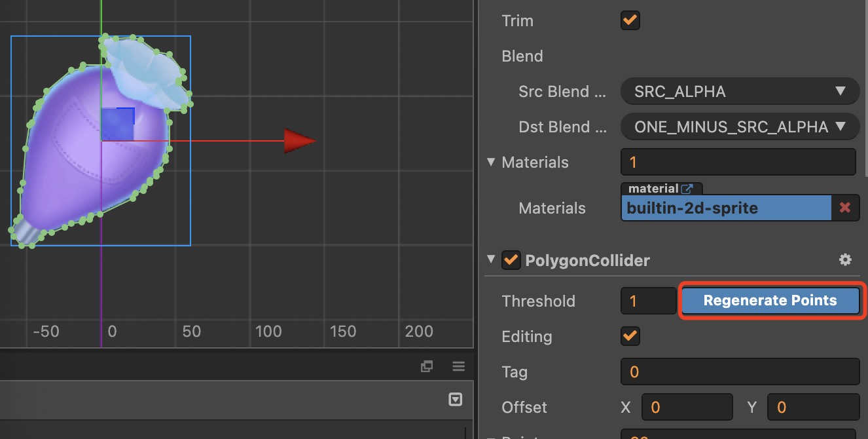Toggle the Editing checkbox off
This screenshot has width=868, height=439.
[x=630, y=336]
